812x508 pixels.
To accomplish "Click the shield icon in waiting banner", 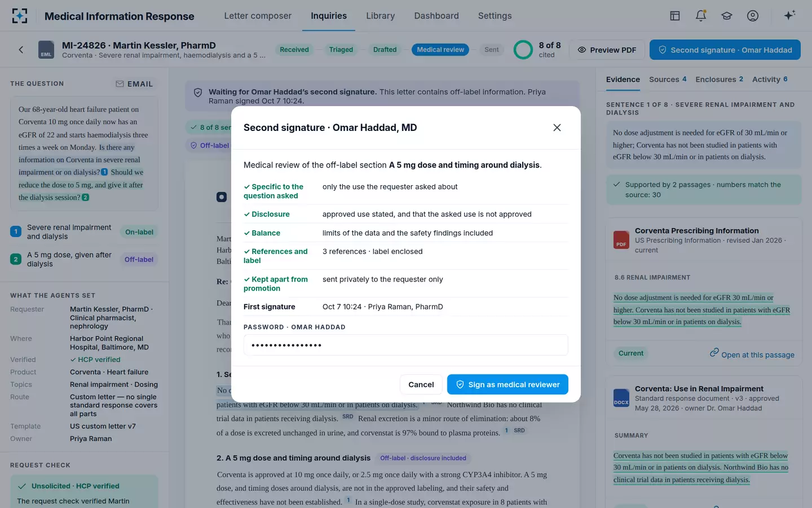I will coord(198,93).
